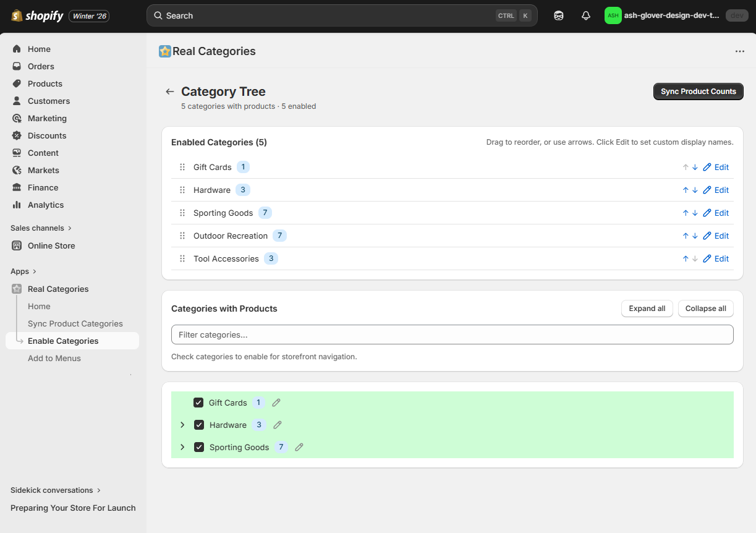Click the search magnifier icon in top bar
This screenshot has width=756, height=533.
(157, 15)
